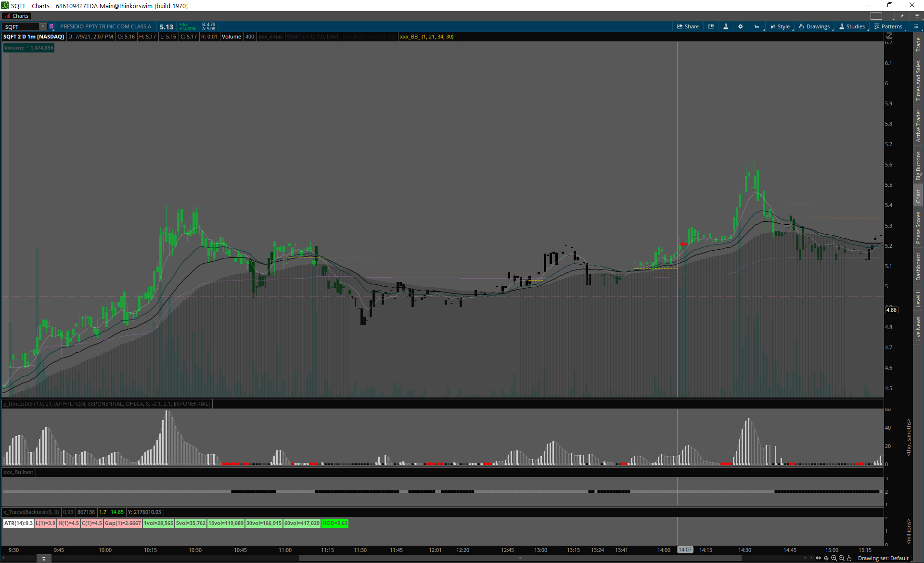Open the Drawing set: Default selector
The width and height of the screenshot is (924, 563).
[883, 558]
